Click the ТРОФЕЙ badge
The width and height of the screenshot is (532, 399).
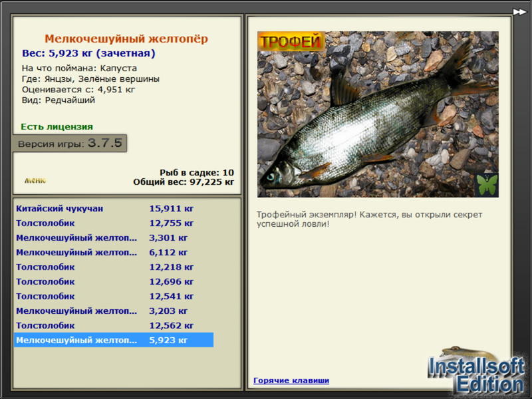click(x=291, y=42)
